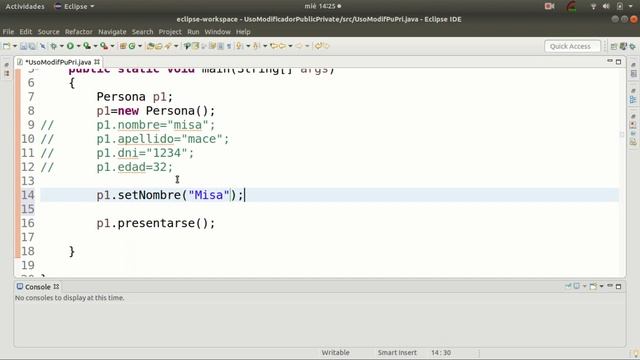Screen dimensions: 640x360
Task: Click the tip lightbulb status bar icon
Action: pos(636,353)
